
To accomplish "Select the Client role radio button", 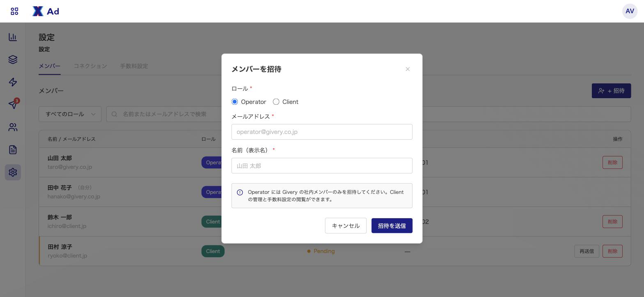I will (276, 102).
